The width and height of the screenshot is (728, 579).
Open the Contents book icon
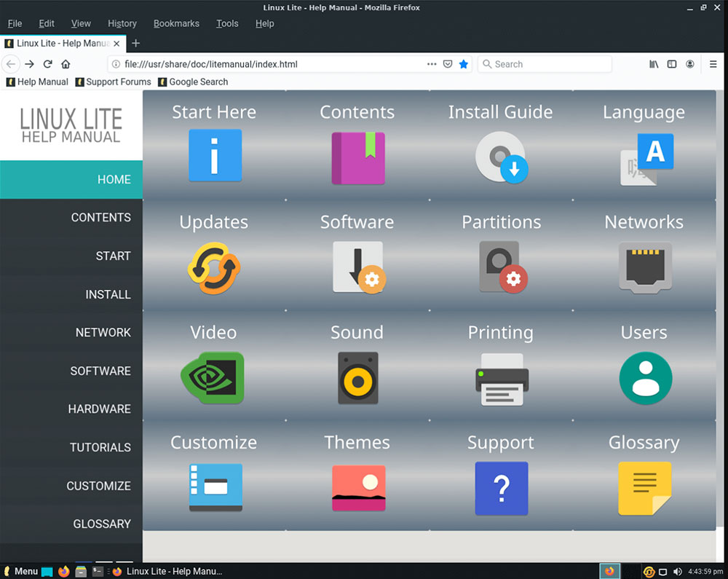coord(358,158)
